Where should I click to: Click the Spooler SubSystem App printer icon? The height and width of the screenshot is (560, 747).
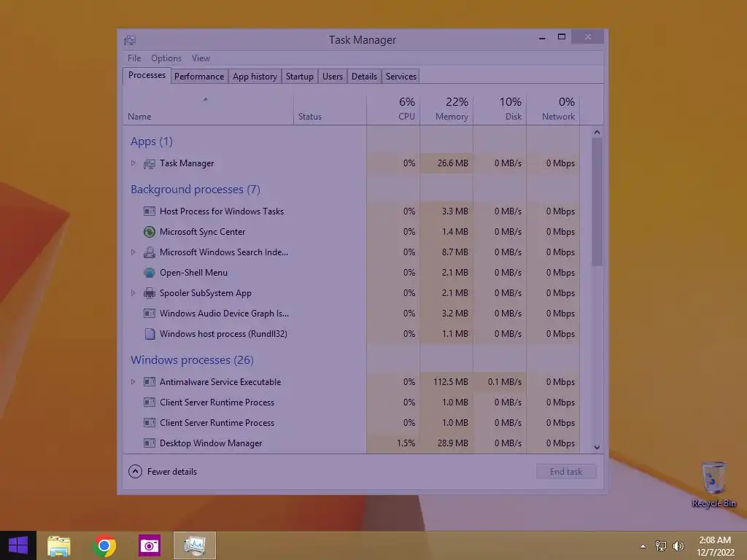[x=150, y=293]
